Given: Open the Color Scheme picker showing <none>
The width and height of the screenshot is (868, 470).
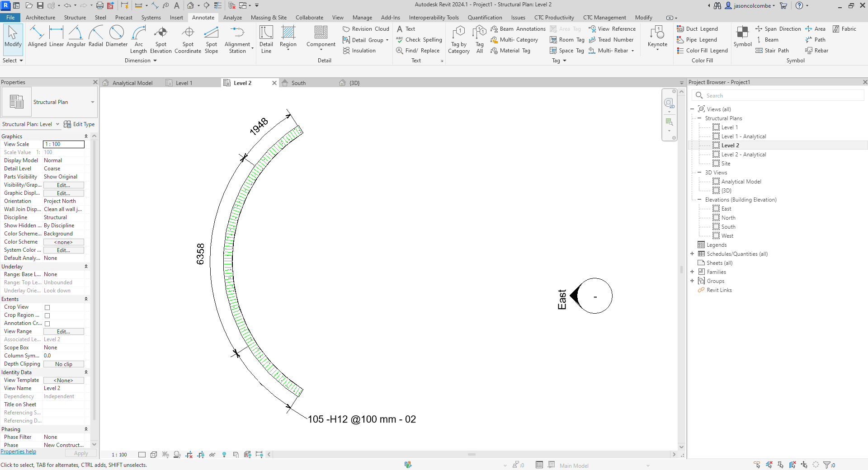Looking at the screenshot, I should (x=63, y=242).
